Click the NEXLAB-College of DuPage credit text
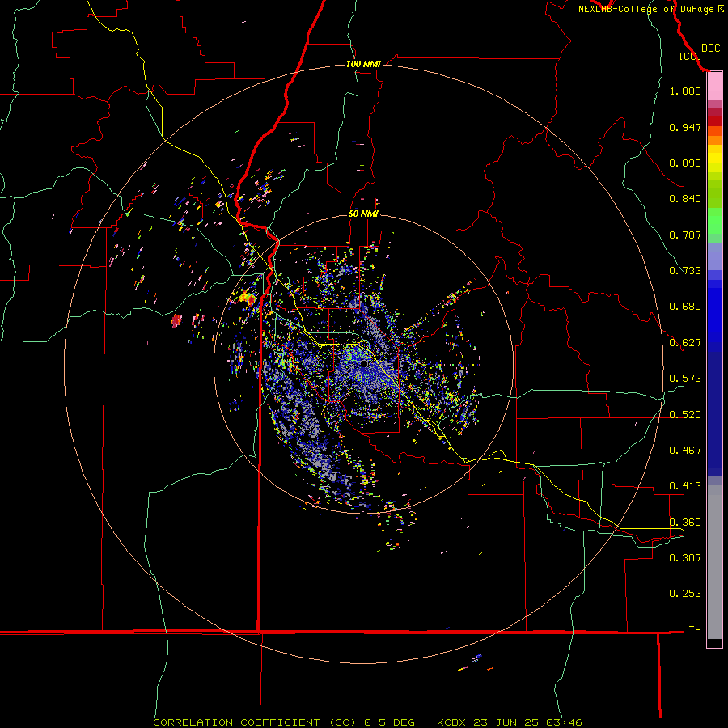 (646, 9)
